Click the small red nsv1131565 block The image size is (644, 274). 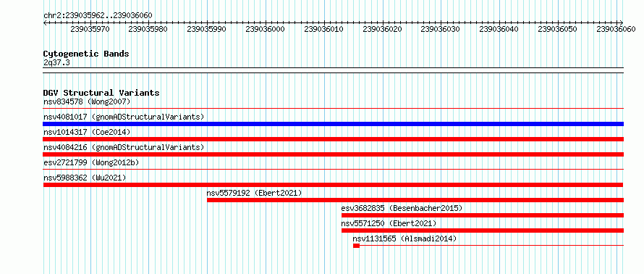356,246
